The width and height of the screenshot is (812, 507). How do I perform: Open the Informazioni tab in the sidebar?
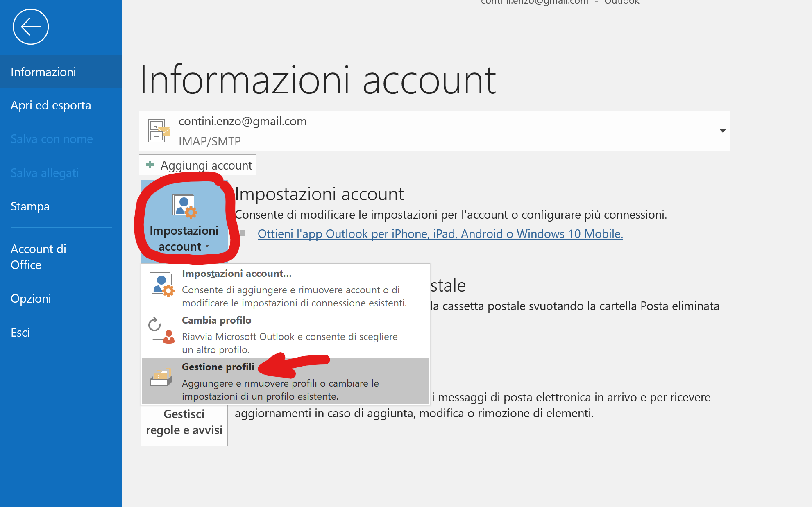(x=43, y=72)
